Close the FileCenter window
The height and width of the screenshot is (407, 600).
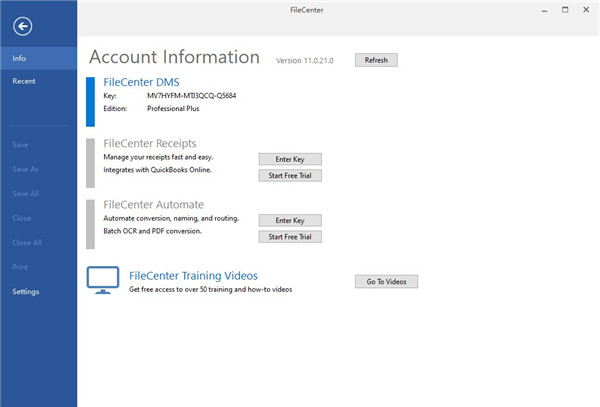(586, 10)
